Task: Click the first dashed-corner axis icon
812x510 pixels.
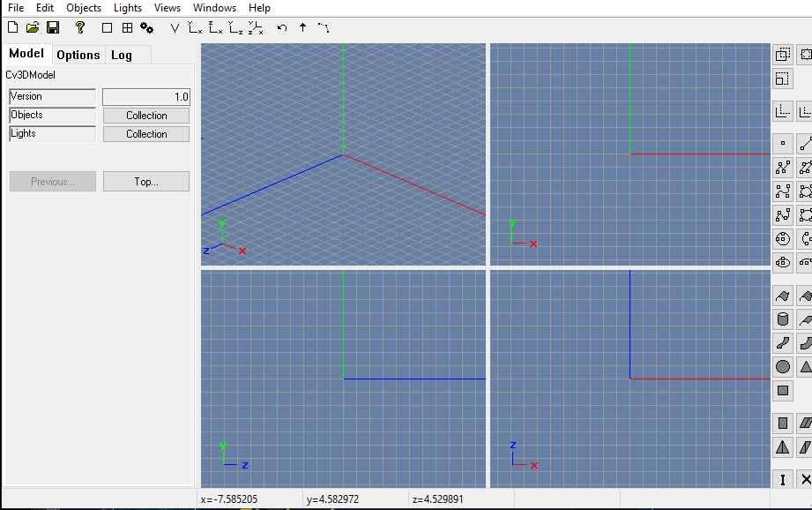Action: [783, 111]
